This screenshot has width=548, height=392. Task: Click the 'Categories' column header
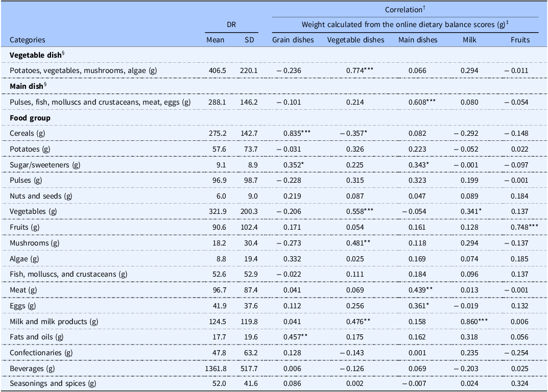coord(28,40)
